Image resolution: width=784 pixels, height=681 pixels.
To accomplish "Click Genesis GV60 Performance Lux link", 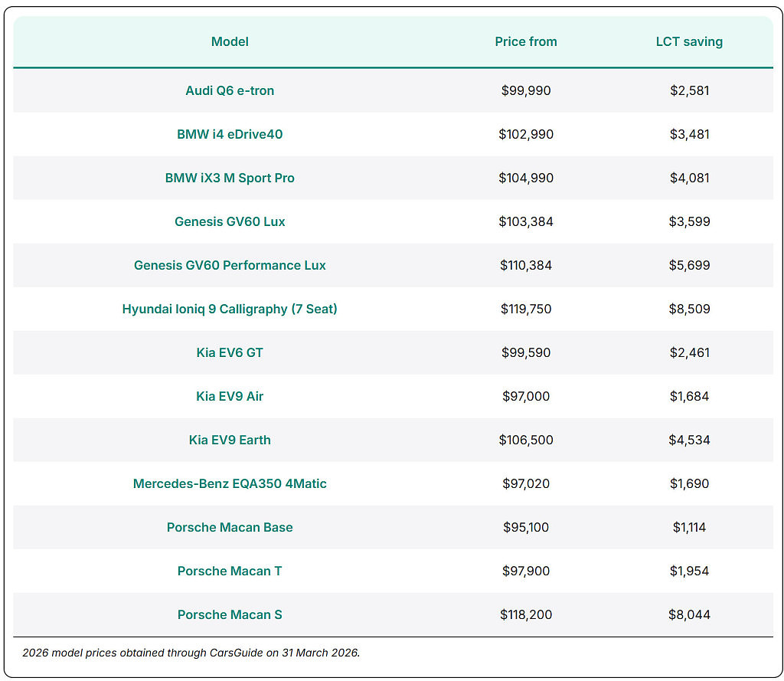I will (230, 265).
